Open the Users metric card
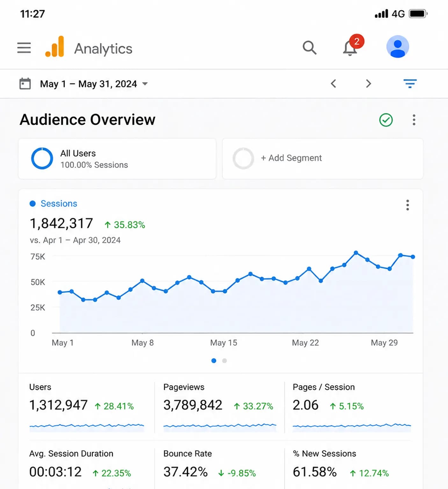Viewport: 448px width, 489px height. pyautogui.click(x=87, y=407)
